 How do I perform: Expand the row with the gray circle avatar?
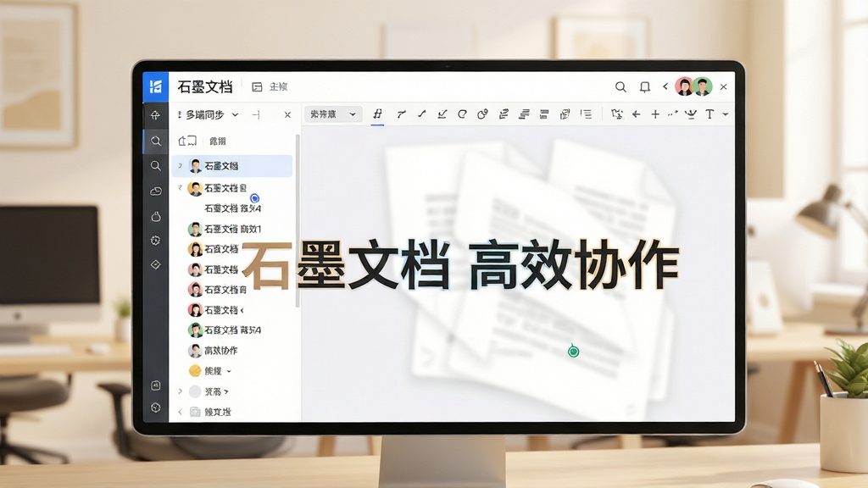(180, 391)
